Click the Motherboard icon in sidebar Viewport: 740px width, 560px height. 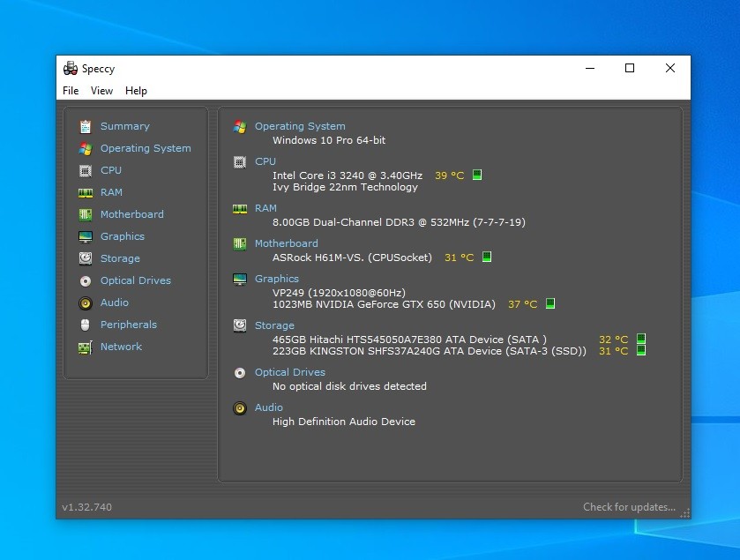86,214
